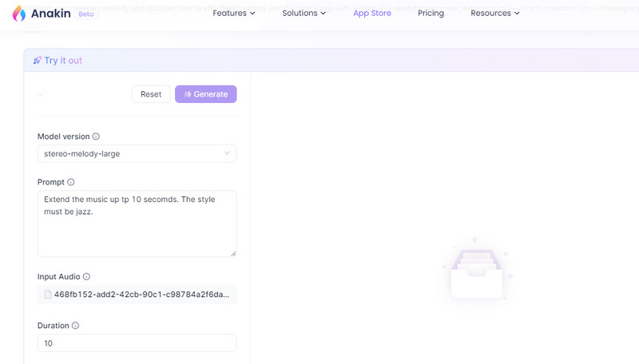Click the info icon next to Duration
639x364 pixels.
point(75,326)
